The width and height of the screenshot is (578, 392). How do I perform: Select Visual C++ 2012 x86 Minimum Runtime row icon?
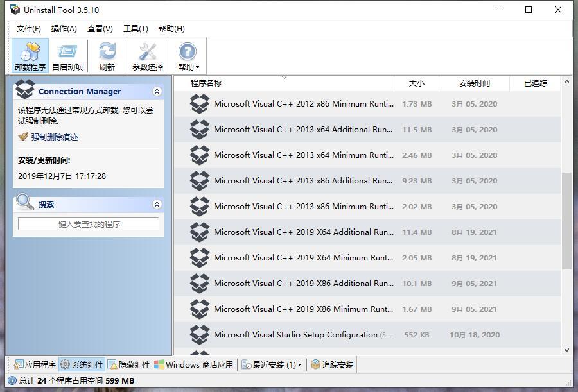coord(200,104)
